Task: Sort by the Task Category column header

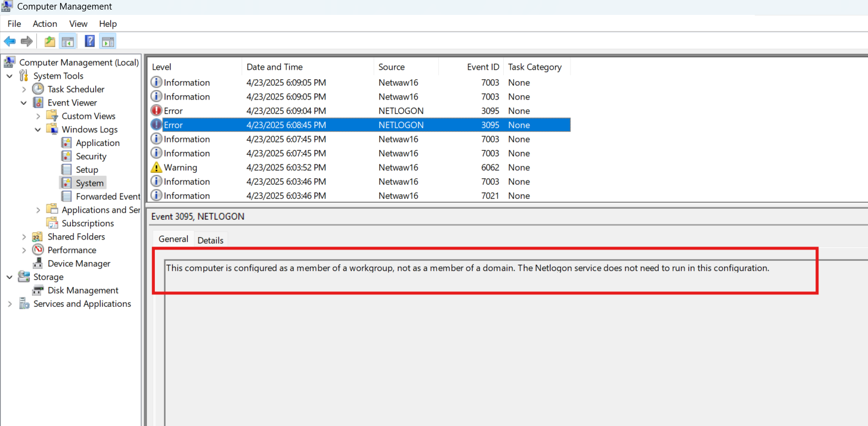Action: click(537, 67)
